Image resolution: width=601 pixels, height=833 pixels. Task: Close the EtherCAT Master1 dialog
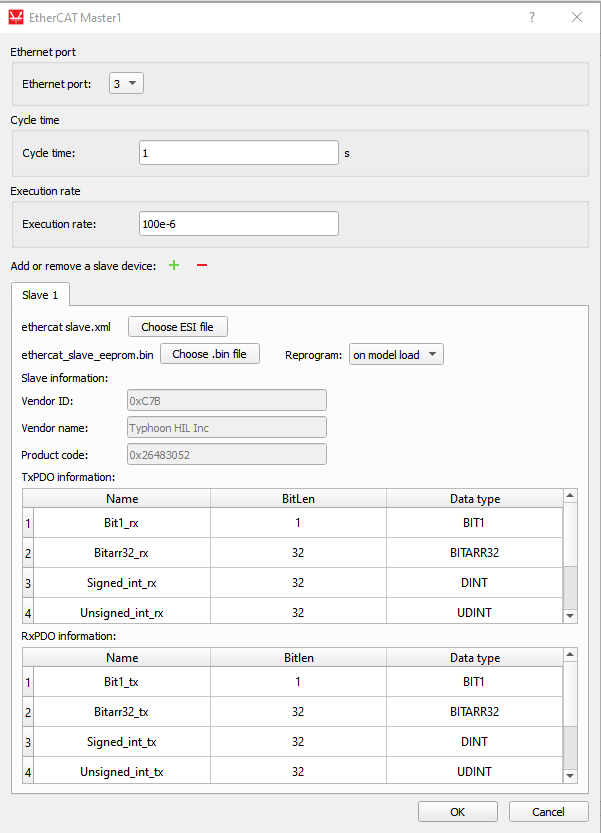(577, 17)
